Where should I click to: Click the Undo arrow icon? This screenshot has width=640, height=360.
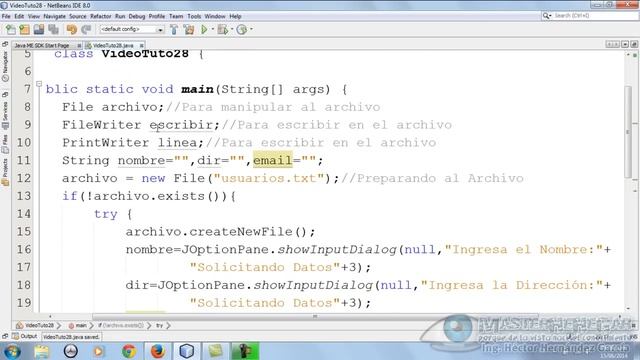pos(72,29)
